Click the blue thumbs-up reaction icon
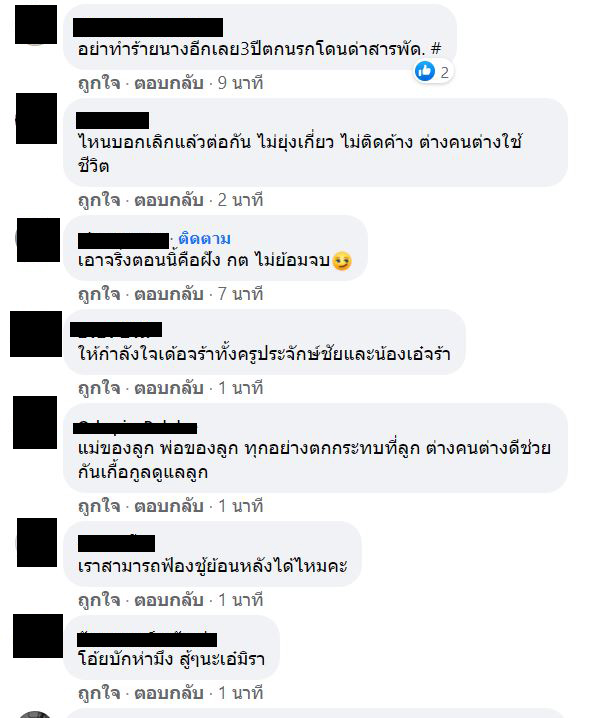This screenshot has width=616, height=718. 425,71
